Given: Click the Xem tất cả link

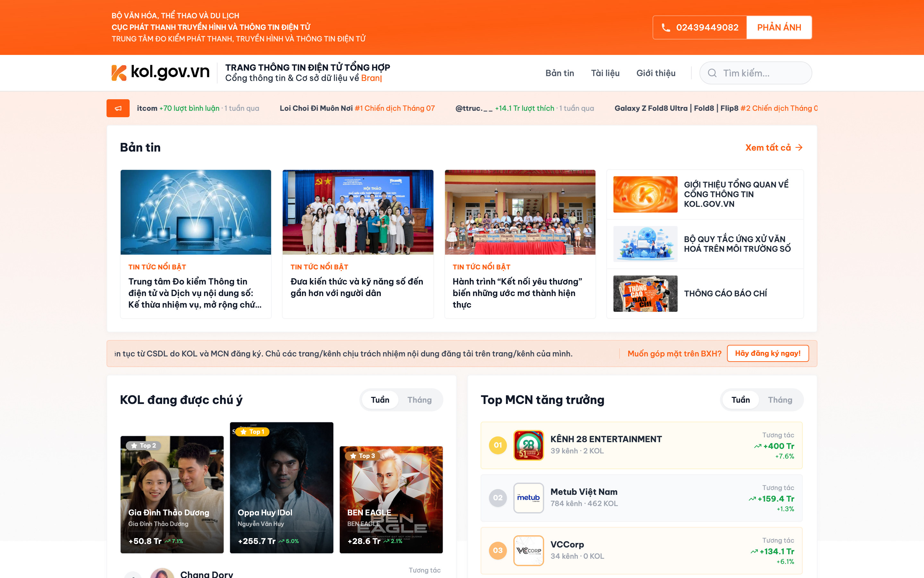Looking at the screenshot, I should click(774, 148).
